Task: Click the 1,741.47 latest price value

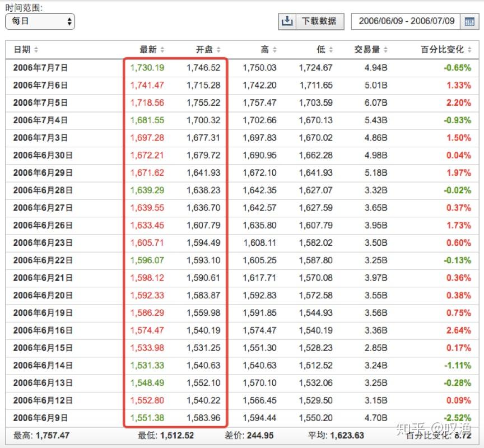Action: [147, 85]
